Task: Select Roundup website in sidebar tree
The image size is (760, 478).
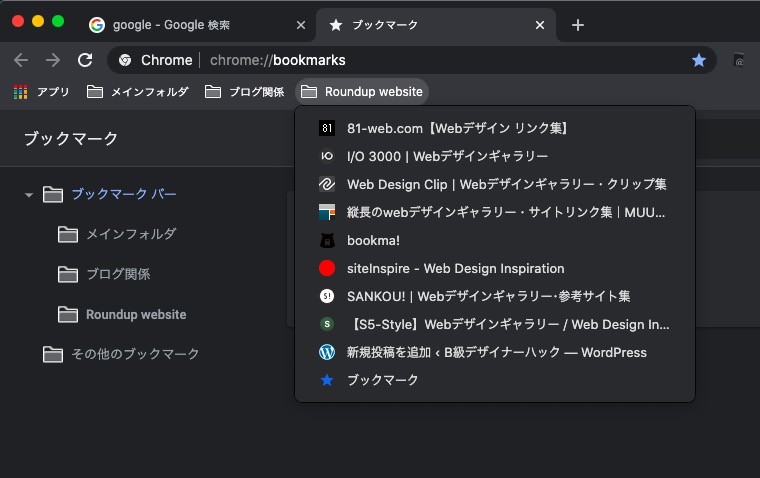Action: 136,315
